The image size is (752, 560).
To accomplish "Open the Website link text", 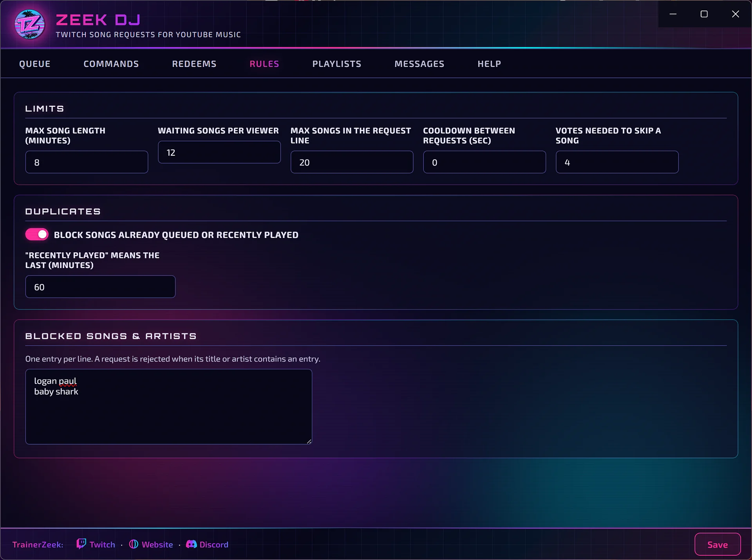I will point(157,544).
